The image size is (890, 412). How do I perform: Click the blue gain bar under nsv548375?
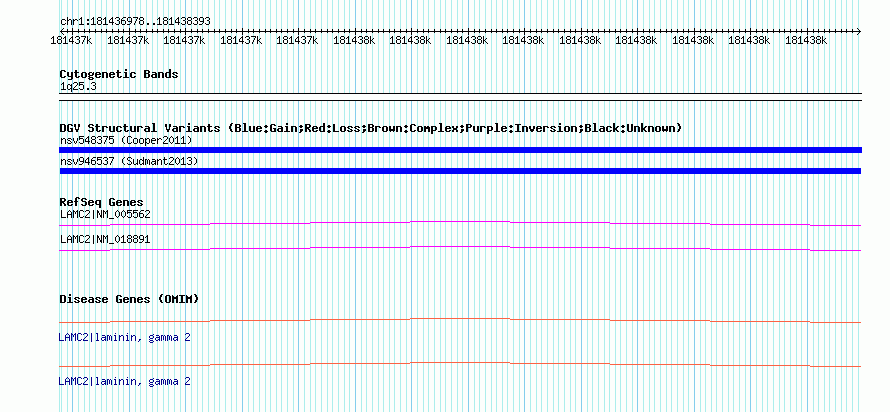click(x=460, y=150)
